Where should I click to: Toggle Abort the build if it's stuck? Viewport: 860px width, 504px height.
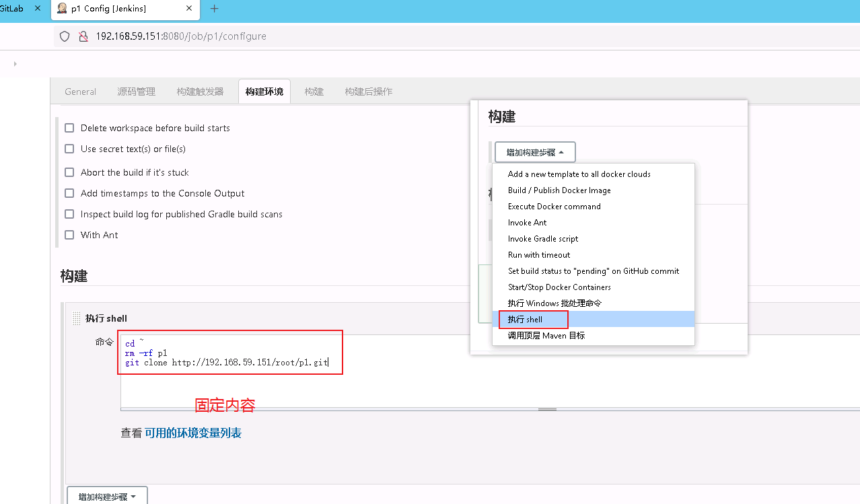(69, 172)
